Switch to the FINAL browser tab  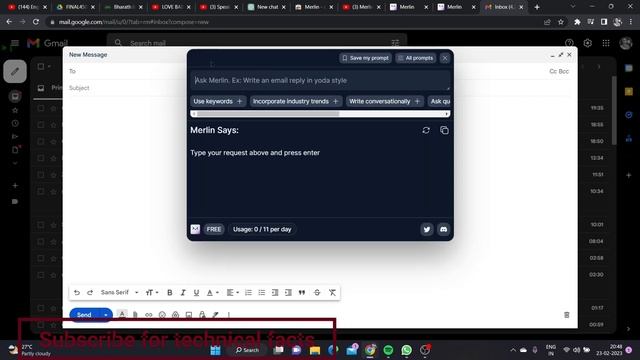76,7
